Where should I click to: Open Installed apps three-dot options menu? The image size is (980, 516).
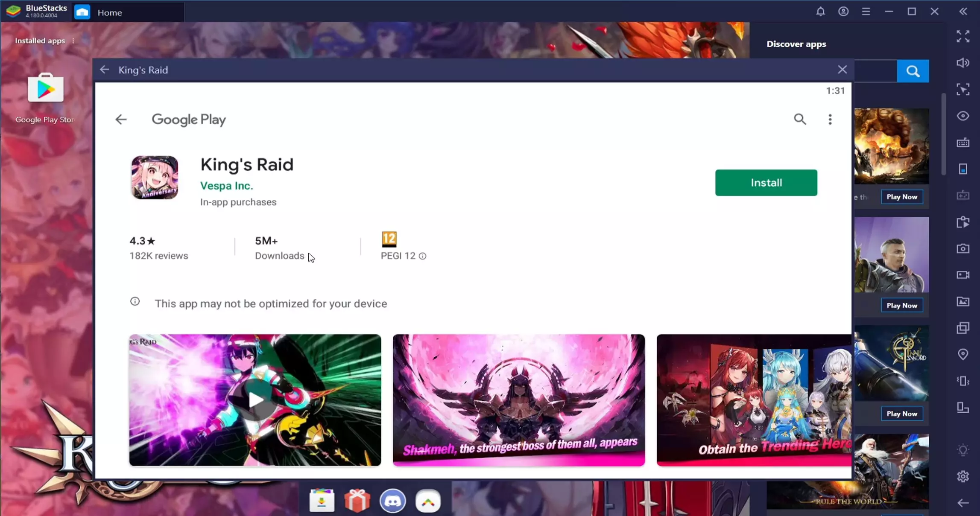(73, 41)
